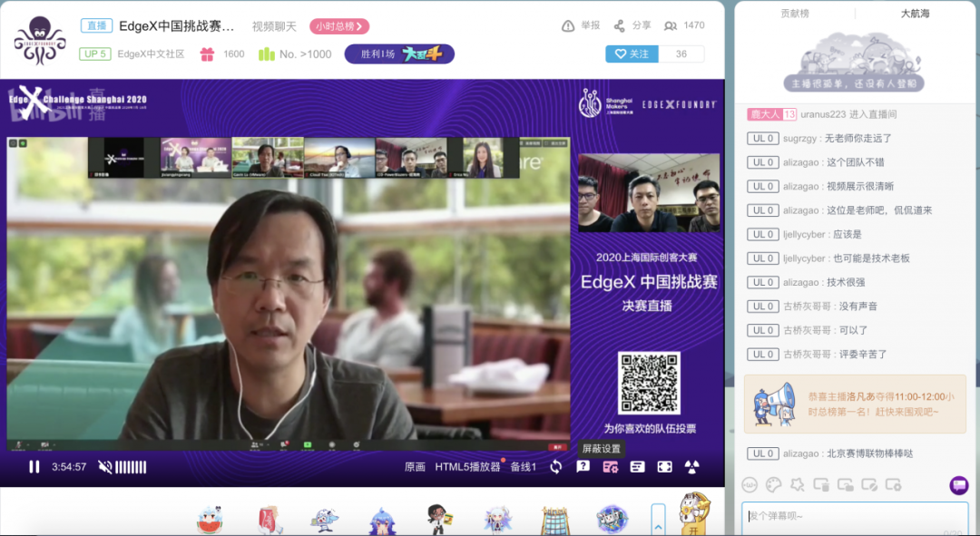Screen dimensions: 980x536
Task: Open the danmaku color palette icon
Action: 774,484
